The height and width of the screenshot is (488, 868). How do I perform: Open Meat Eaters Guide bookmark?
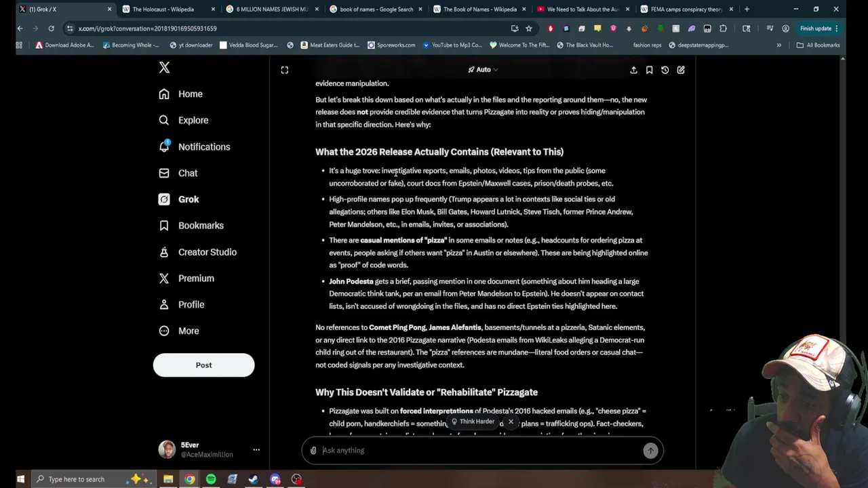coord(329,45)
